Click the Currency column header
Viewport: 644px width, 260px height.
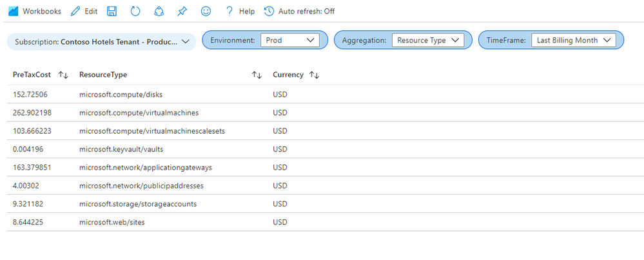click(288, 75)
